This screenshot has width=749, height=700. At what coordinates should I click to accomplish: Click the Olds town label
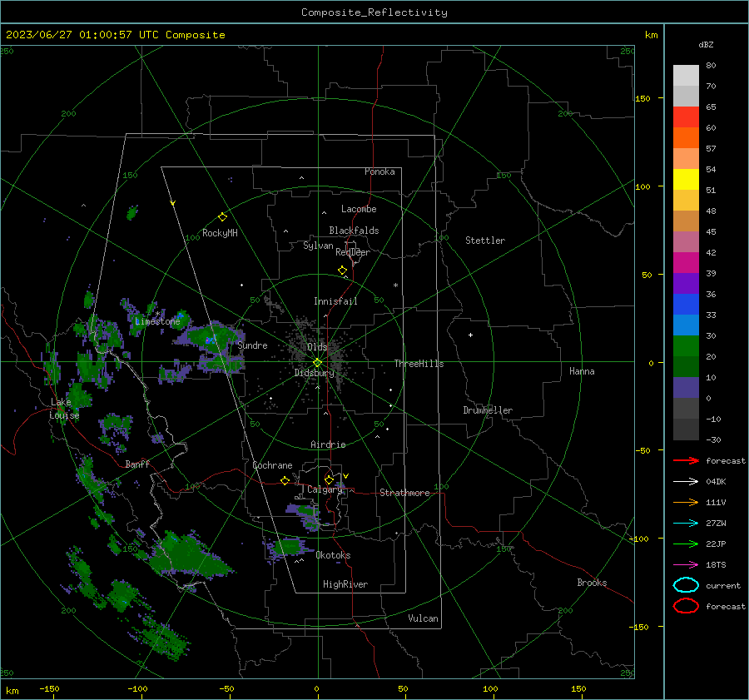click(x=317, y=347)
